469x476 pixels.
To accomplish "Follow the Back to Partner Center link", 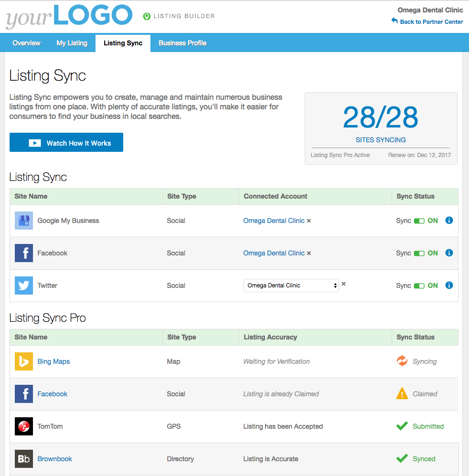I will (x=431, y=22).
